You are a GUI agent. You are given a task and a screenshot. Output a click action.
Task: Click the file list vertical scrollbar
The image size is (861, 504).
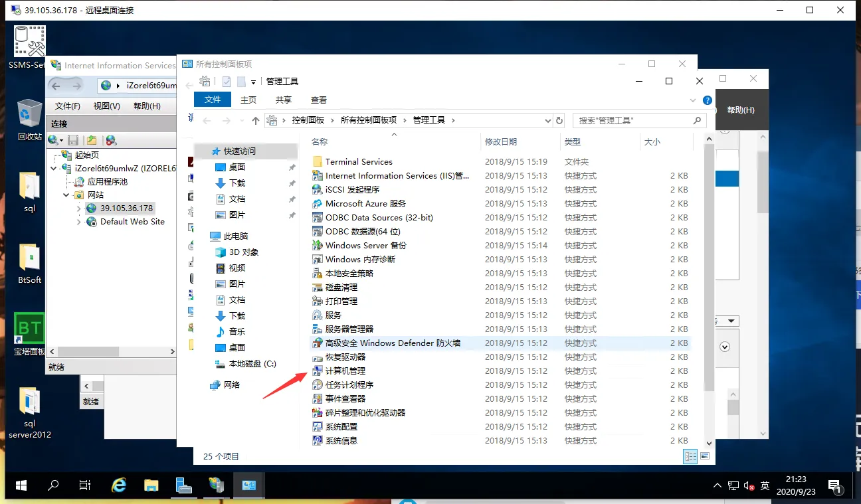709,268
